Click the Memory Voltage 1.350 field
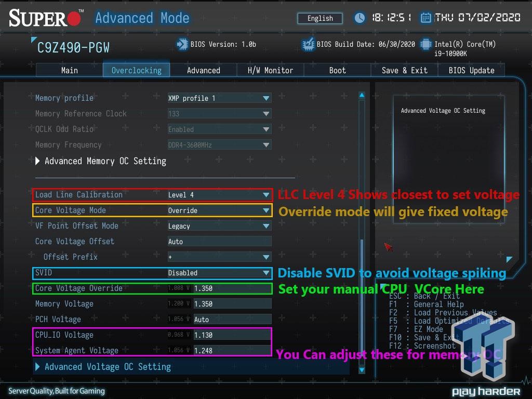This screenshot has width=532, height=399. pos(232,304)
